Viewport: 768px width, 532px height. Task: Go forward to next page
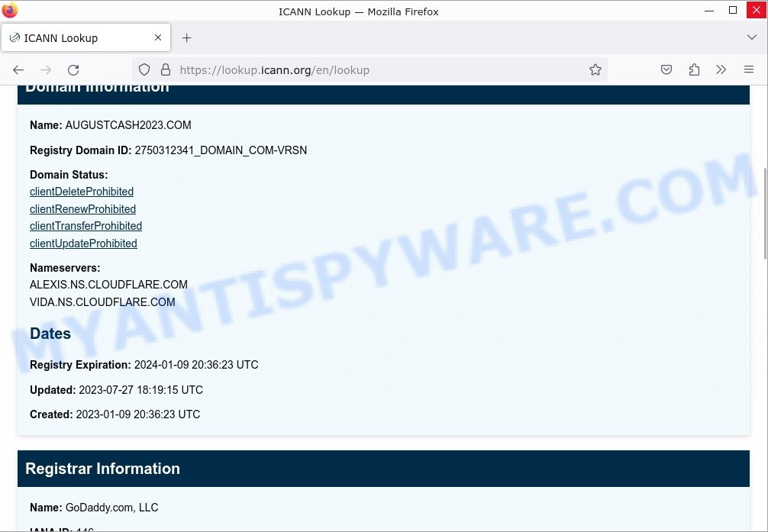coord(46,70)
